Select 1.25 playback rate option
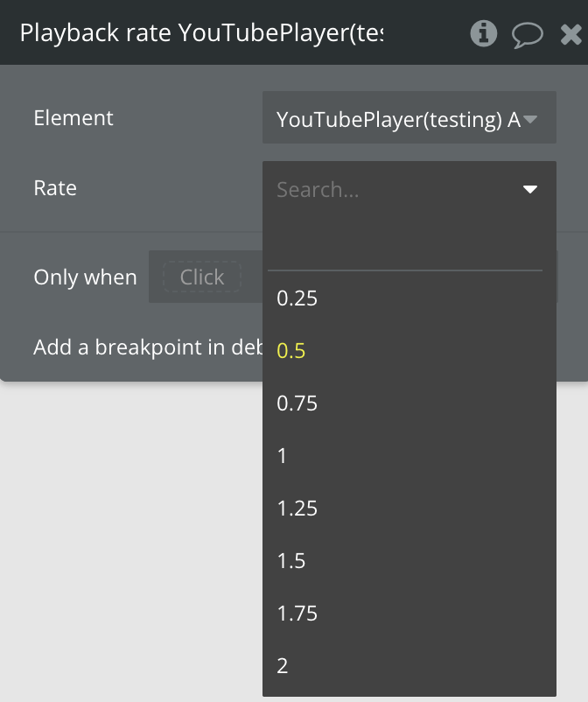Image resolution: width=588 pixels, height=702 pixels. pos(297,509)
